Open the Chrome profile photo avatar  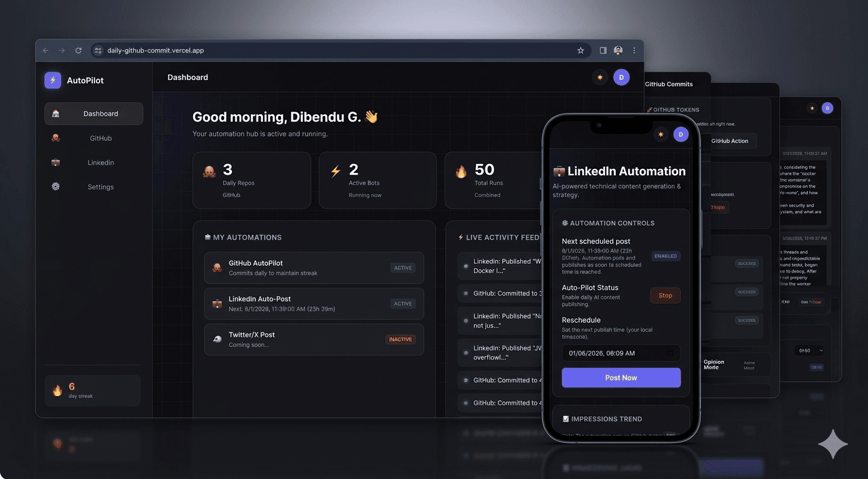618,51
